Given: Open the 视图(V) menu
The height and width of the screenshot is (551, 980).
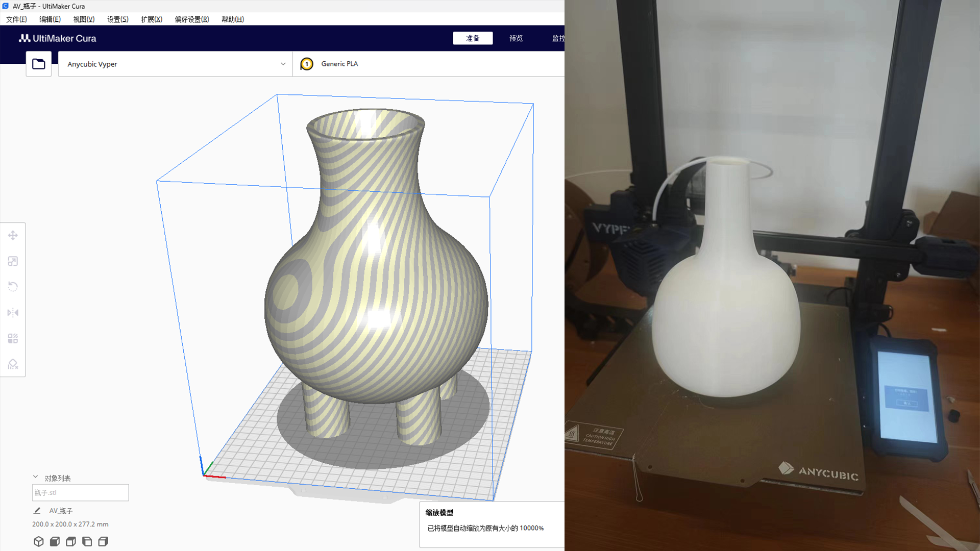Looking at the screenshot, I should [84, 19].
